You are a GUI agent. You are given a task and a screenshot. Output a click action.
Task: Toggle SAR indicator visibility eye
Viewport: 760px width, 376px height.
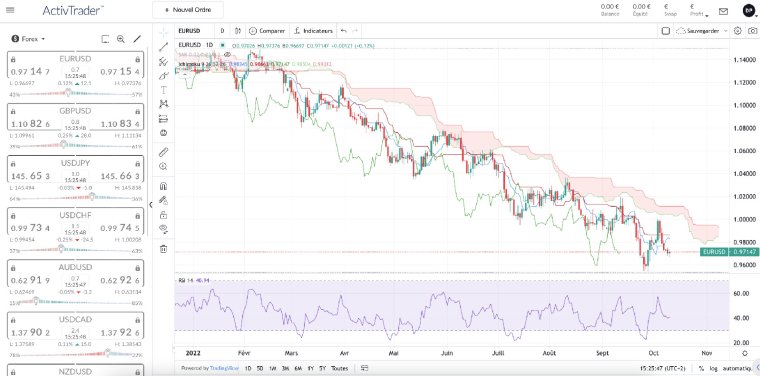point(227,55)
